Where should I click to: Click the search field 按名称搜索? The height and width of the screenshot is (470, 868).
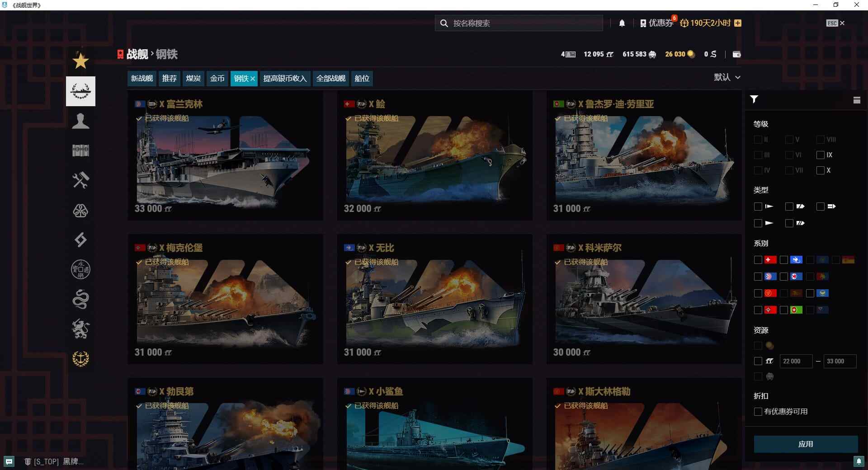click(x=518, y=23)
